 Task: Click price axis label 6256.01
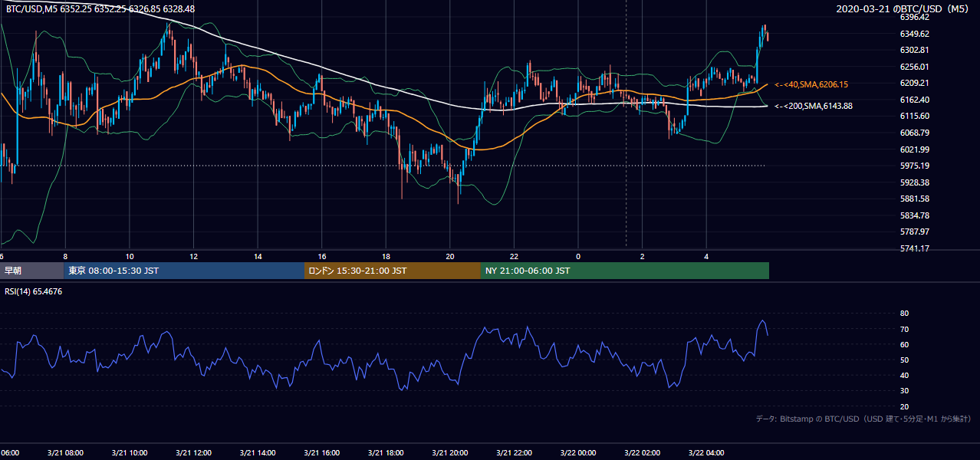[915, 67]
